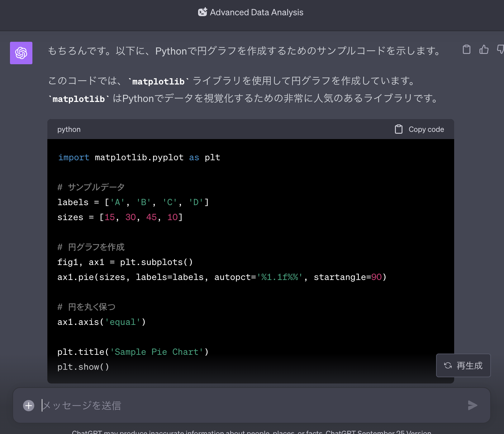This screenshot has height=434, width=504.
Task: Click the '# サンプルデータ' comment
Action: (91, 187)
